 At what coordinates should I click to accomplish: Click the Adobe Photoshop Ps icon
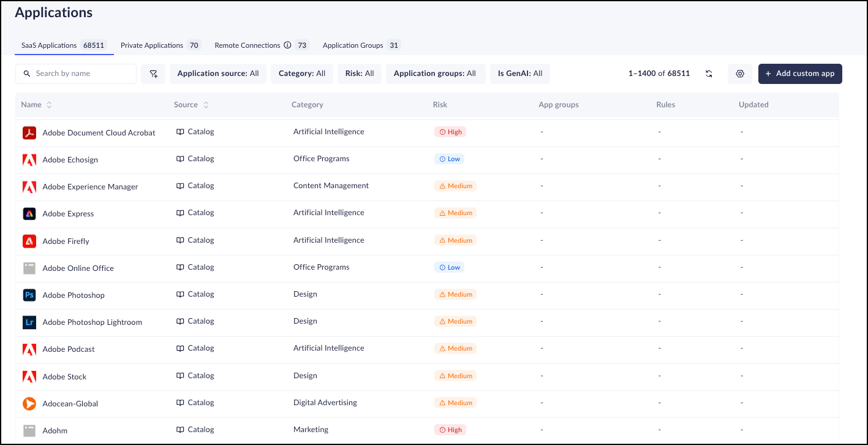coord(29,295)
